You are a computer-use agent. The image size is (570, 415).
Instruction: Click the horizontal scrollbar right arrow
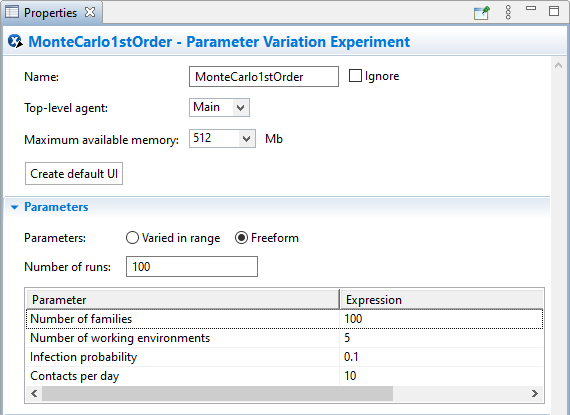click(x=534, y=394)
